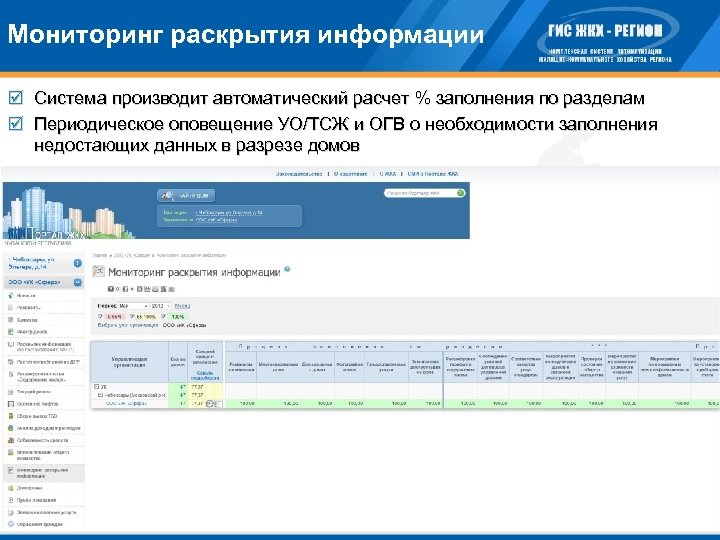Viewport: 720px width, 540px height.
Task: Toggle the red 0-66% filter checkbox
Action: point(101,316)
